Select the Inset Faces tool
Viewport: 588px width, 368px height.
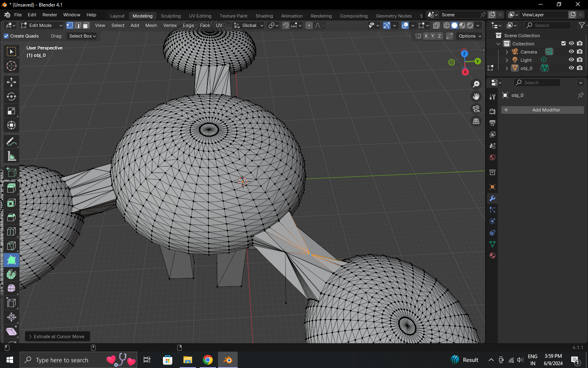(x=11, y=203)
